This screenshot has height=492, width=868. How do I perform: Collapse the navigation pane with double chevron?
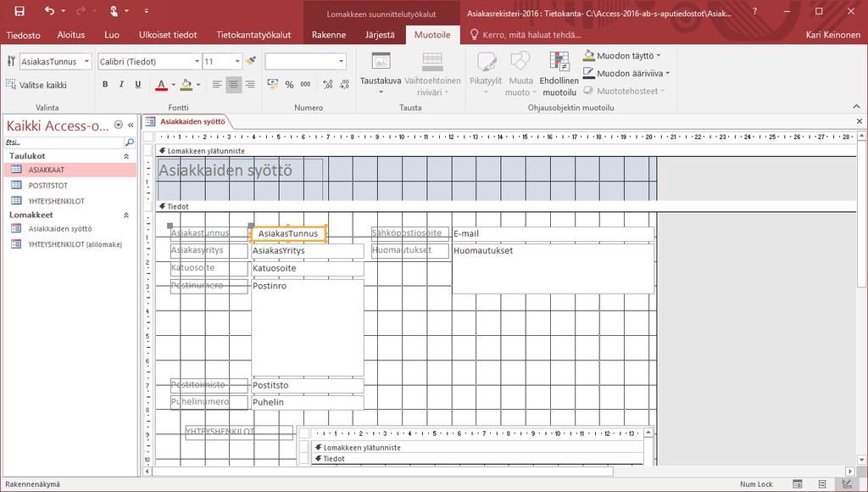pyautogui.click(x=131, y=126)
